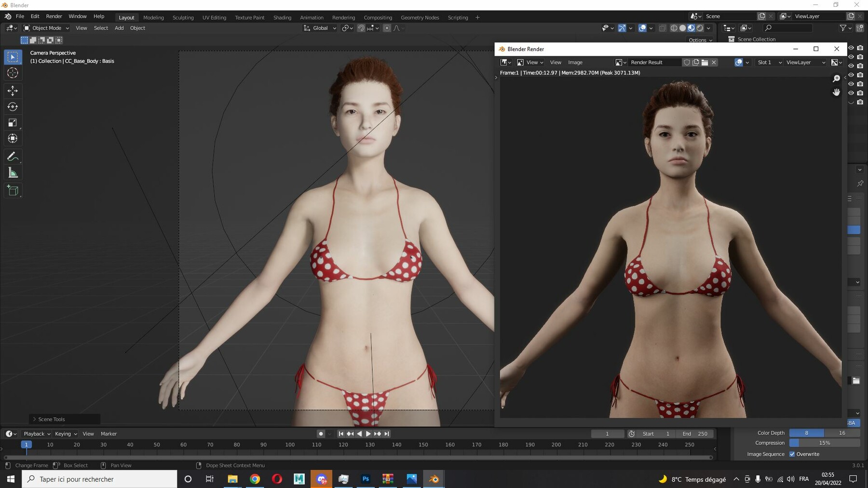Open the outliner filter dropdown
The height and width of the screenshot is (488, 868).
pyautogui.click(x=845, y=28)
